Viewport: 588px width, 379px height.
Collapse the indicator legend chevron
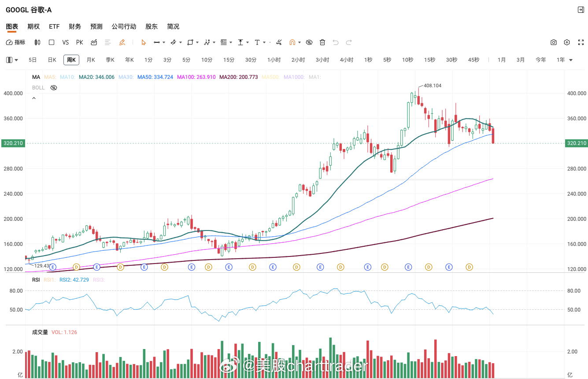34,98
